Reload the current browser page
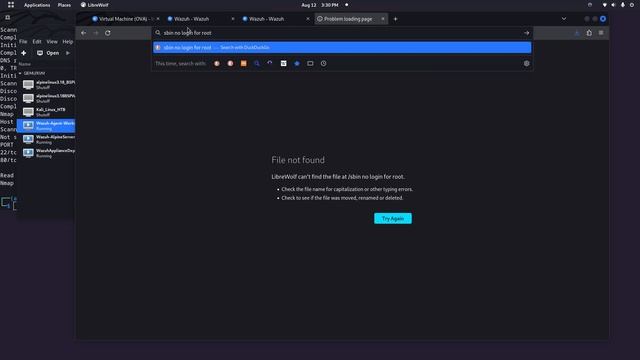Screen dimensions: 640x360 pos(108,33)
